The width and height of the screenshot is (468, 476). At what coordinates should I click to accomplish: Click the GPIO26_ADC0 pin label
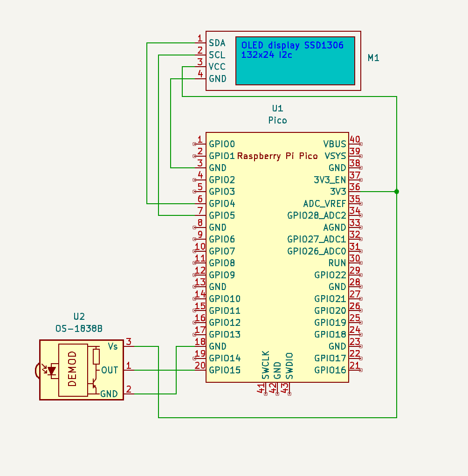(x=317, y=251)
